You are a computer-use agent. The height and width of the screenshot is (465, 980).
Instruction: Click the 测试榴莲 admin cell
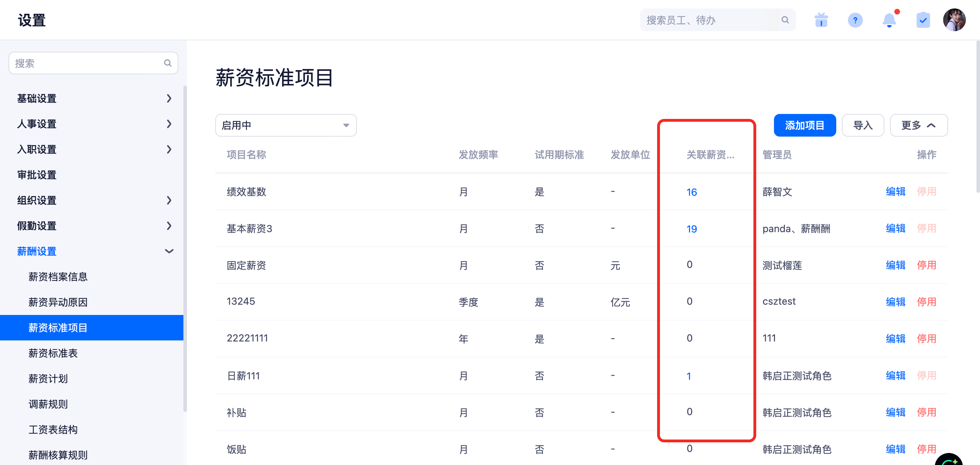point(782,265)
